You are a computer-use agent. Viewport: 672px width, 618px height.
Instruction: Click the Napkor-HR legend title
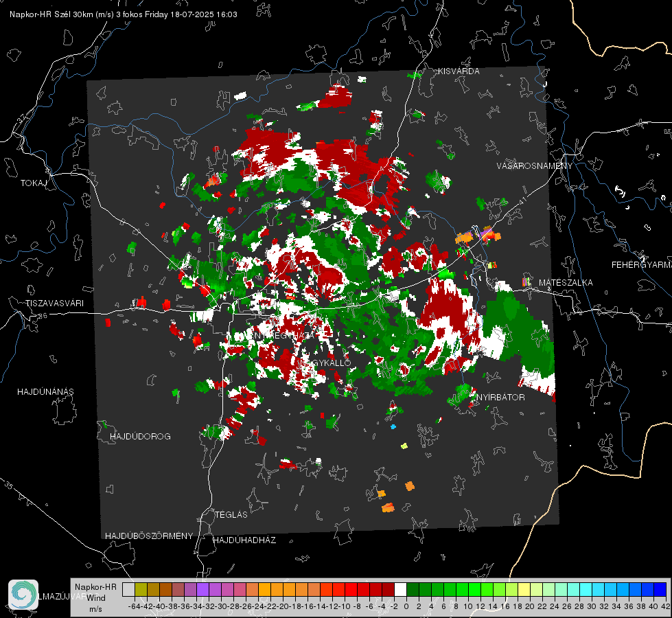(x=95, y=587)
